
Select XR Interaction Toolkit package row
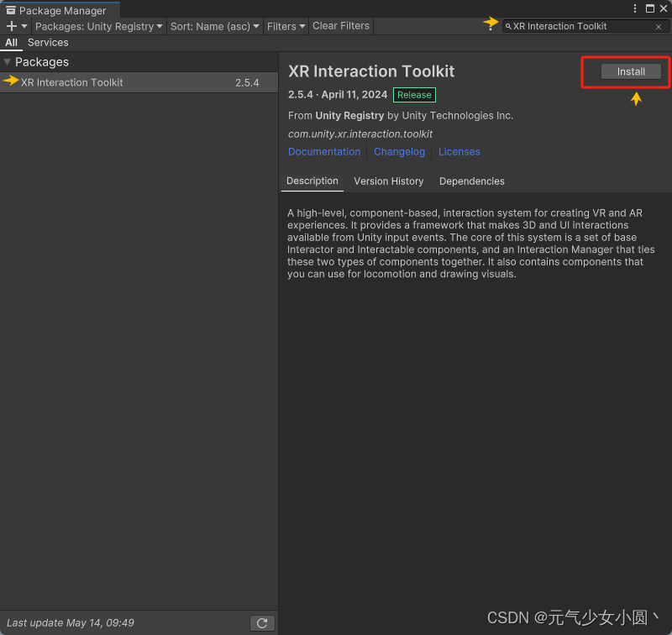pyautogui.click(x=139, y=82)
